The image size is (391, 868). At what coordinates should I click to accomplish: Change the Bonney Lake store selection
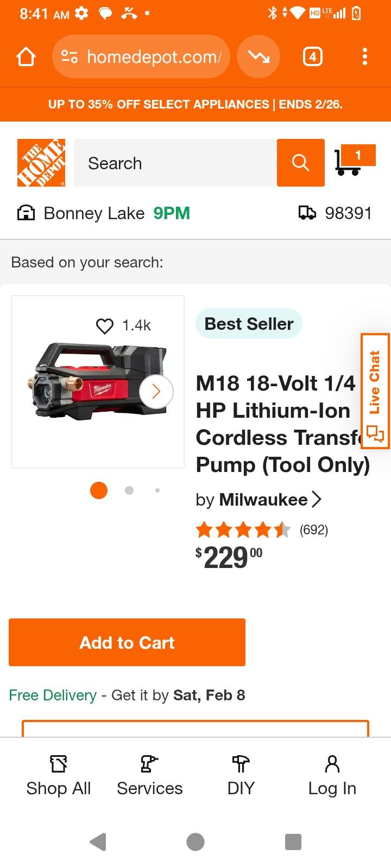point(93,213)
